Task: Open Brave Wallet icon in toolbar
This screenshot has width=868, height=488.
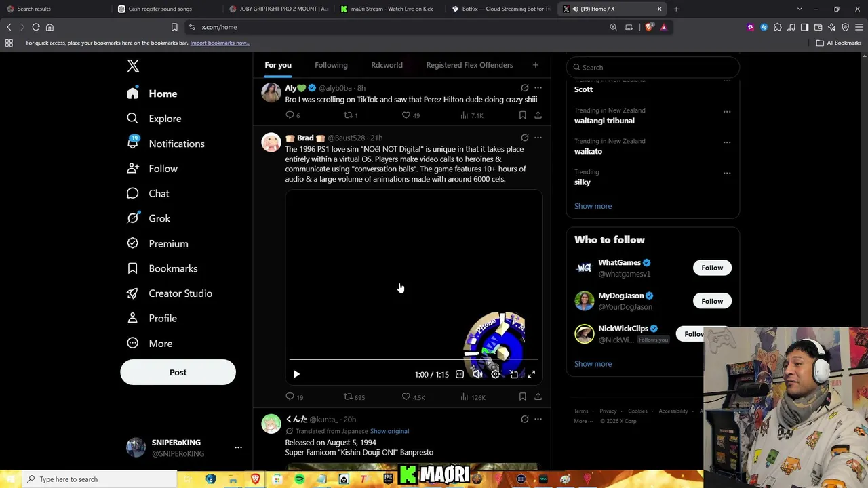Action: coord(818,27)
